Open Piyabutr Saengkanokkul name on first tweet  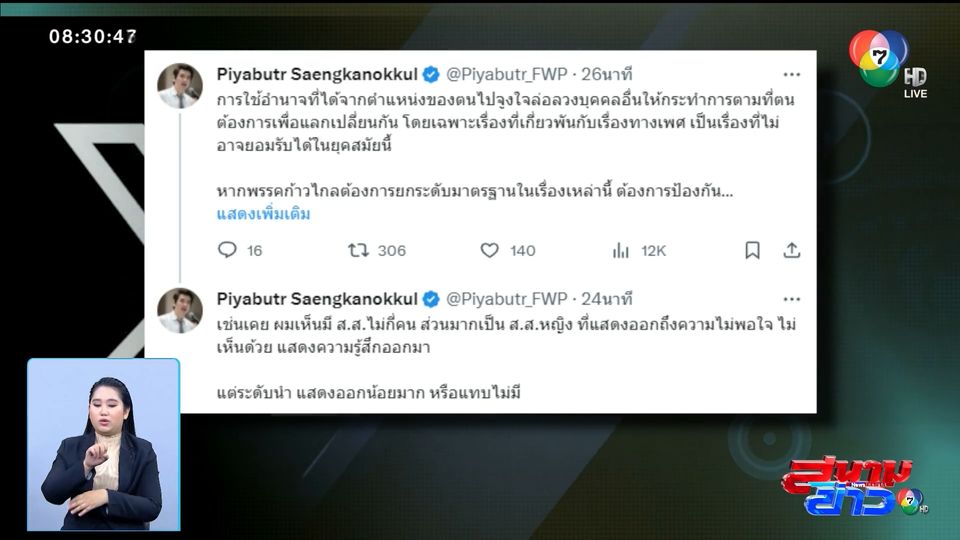(317, 74)
